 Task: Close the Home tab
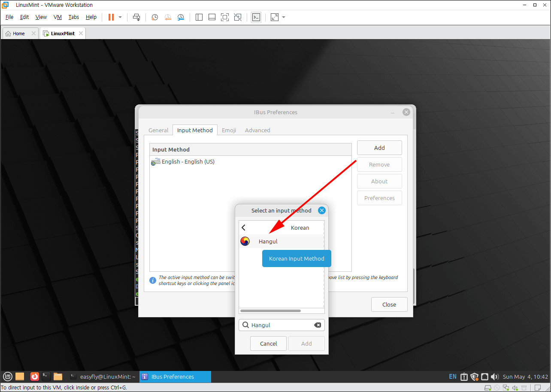click(33, 33)
